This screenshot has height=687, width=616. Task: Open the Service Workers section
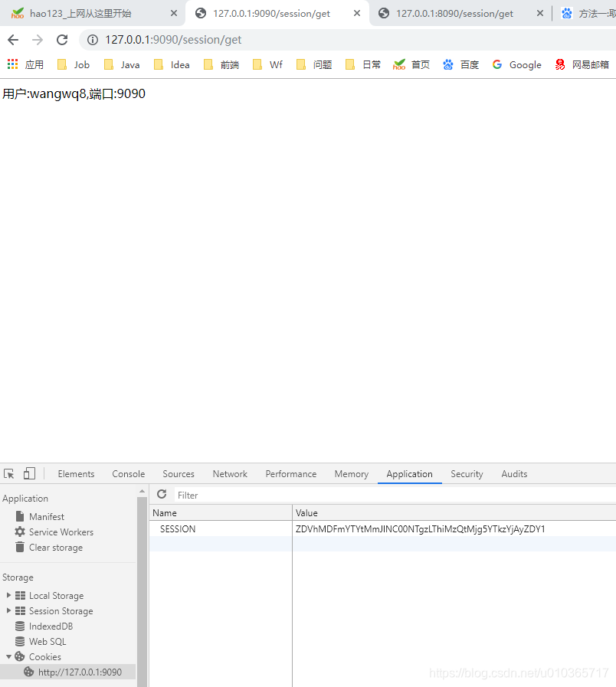point(61,532)
